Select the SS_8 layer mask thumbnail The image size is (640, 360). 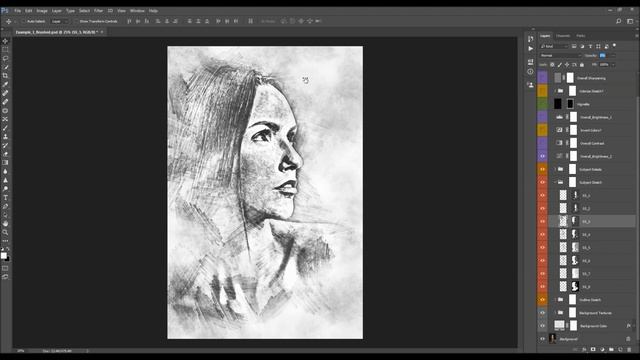(575, 287)
